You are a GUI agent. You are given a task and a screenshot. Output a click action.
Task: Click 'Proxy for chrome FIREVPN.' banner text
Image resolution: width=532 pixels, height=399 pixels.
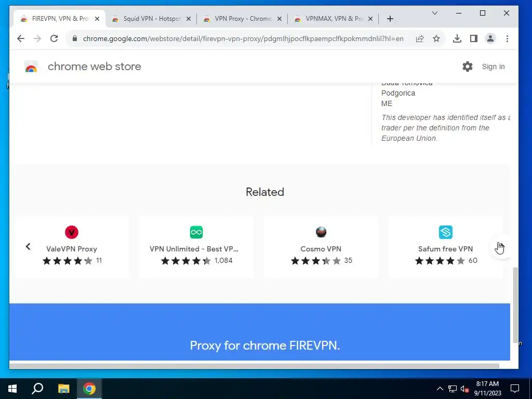264,345
